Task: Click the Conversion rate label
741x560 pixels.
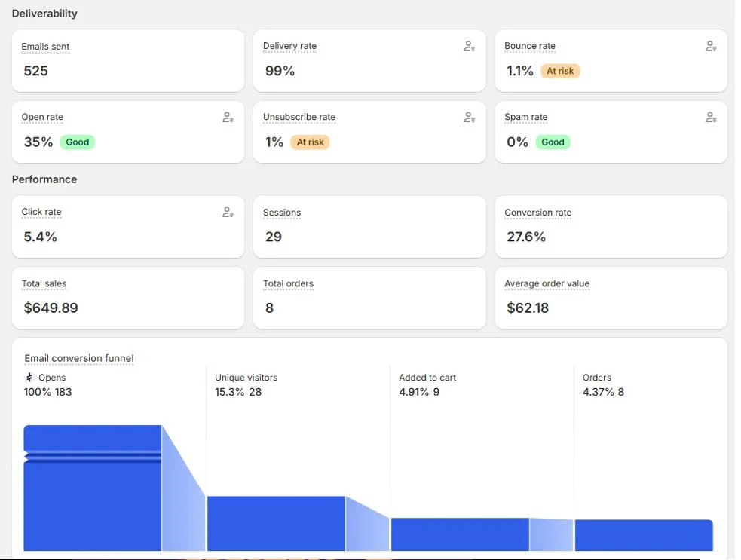Action: [x=537, y=213]
